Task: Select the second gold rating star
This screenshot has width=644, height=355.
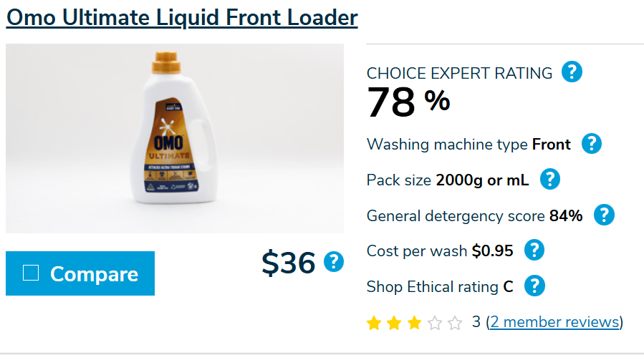Action: click(x=394, y=324)
